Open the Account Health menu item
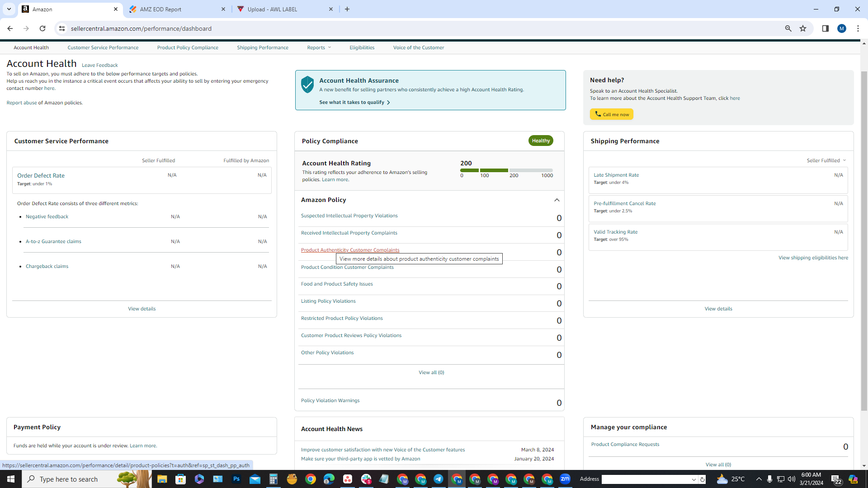Viewport: 868px width, 488px height. pyautogui.click(x=31, y=47)
